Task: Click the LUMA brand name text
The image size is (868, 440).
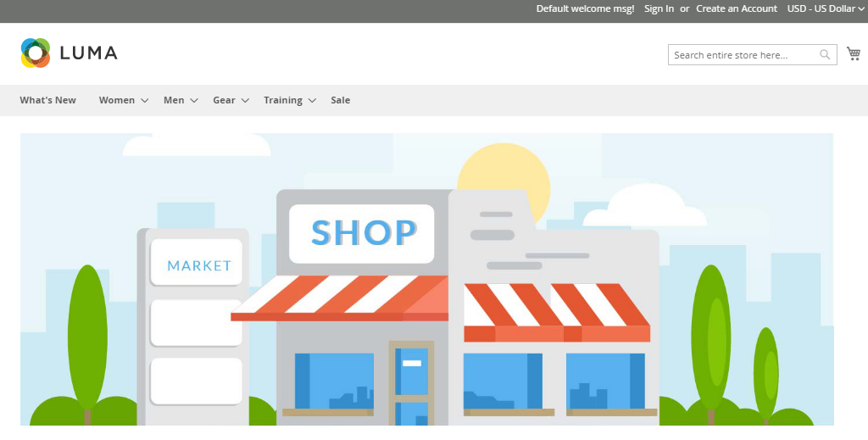Action: [x=88, y=53]
